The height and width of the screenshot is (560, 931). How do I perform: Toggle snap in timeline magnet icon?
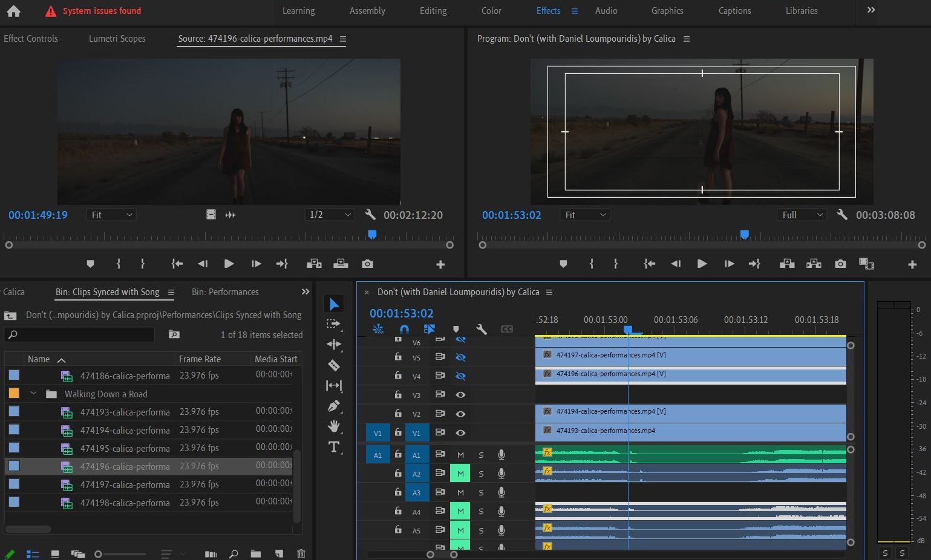404,329
